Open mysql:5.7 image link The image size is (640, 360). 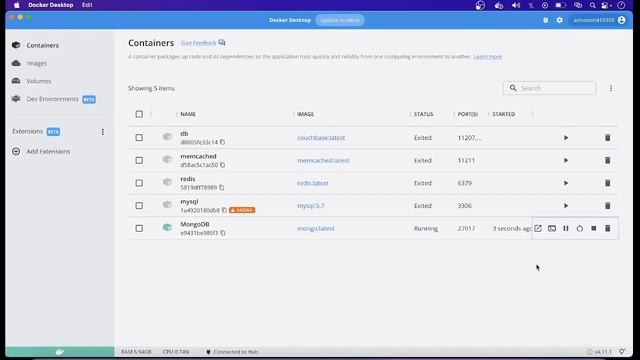pyautogui.click(x=311, y=206)
